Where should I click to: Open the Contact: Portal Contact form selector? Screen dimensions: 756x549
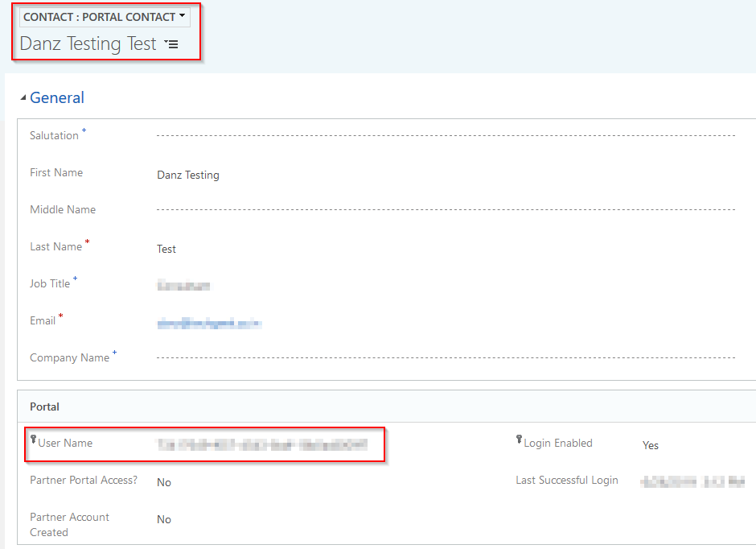pyautogui.click(x=104, y=17)
